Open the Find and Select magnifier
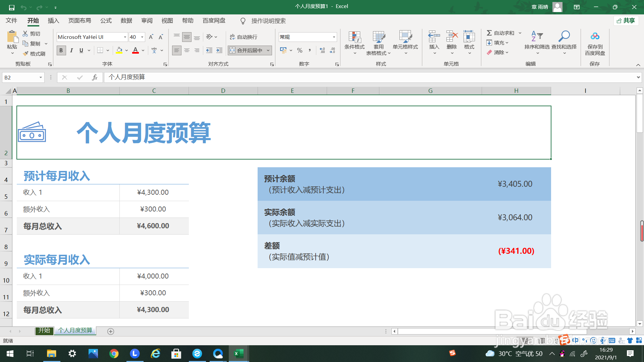Screen dimensions: 644x362 tap(564, 36)
